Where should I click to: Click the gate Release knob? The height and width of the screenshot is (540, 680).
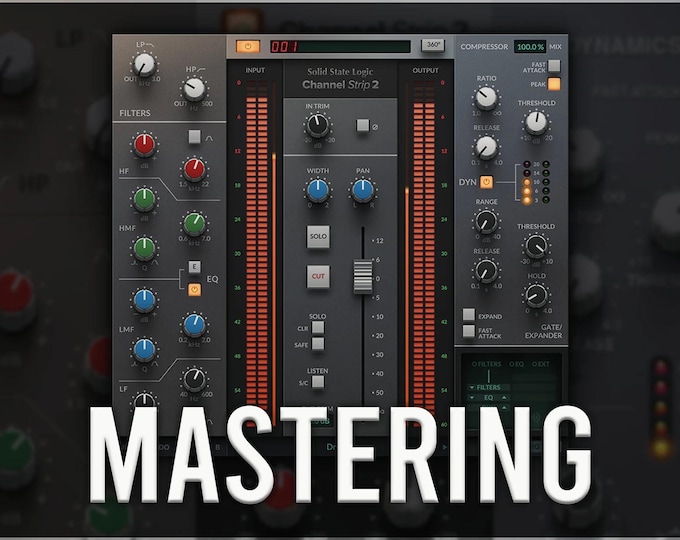pyautogui.click(x=486, y=271)
